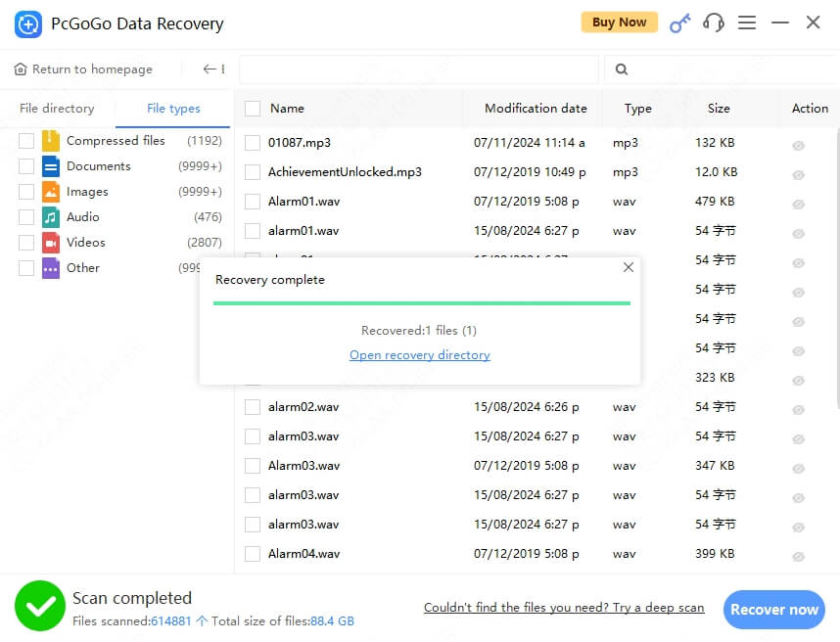Sort by the Modification date column header

(536, 109)
